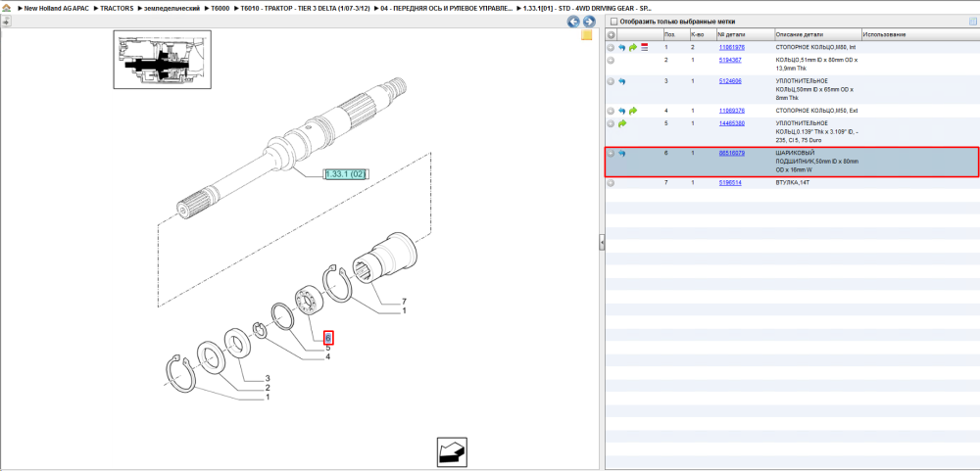This screenshot has height=471, width=980.
Task: Click the red list icon in row 1
Action: [645, 47]
